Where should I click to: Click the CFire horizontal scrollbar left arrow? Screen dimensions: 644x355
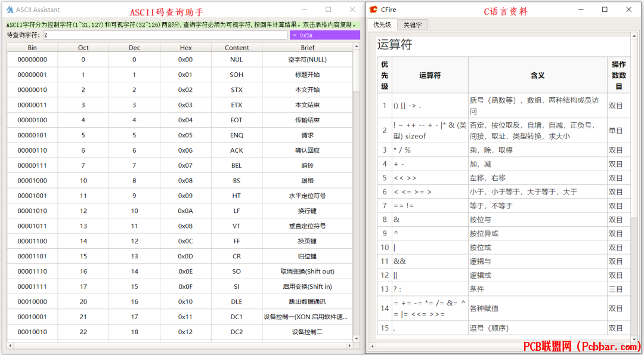point(372,346)
